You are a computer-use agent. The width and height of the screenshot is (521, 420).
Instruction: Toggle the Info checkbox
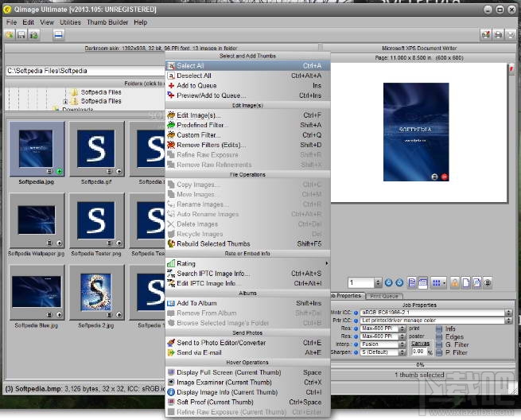coord(438,329)
